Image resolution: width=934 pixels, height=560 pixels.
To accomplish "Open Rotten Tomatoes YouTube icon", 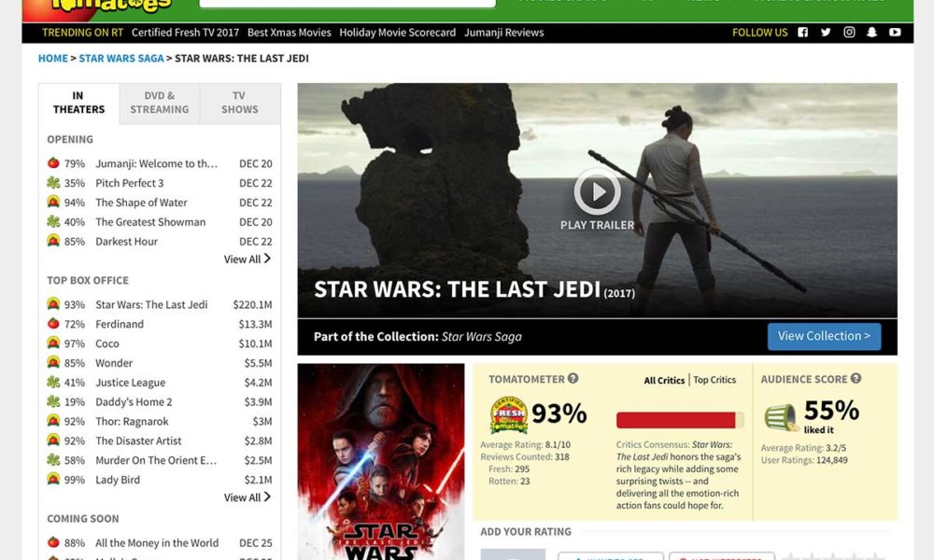I will [x=895, y=32].
